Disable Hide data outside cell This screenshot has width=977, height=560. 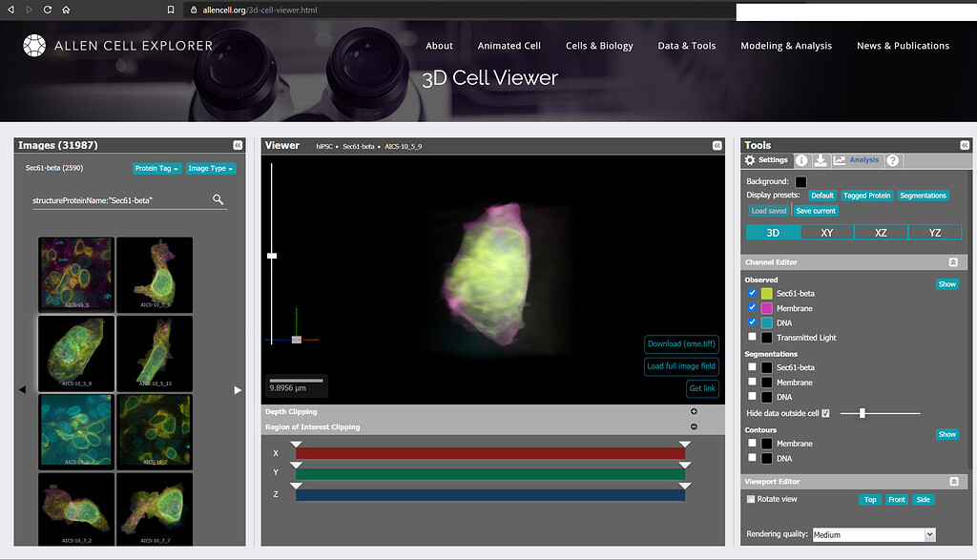pyautogui.click(x=826, y=412)
